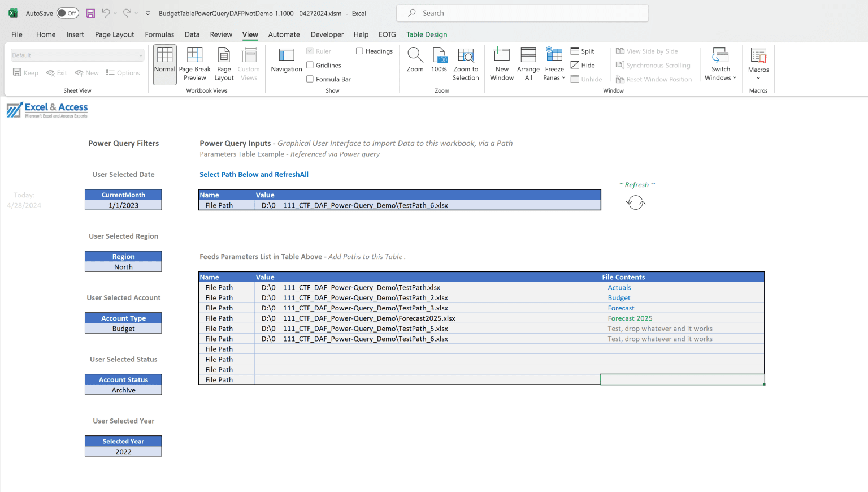Uncheck the Gridlines option
This screenshot has width=868, height=492.
coord(310,64)
